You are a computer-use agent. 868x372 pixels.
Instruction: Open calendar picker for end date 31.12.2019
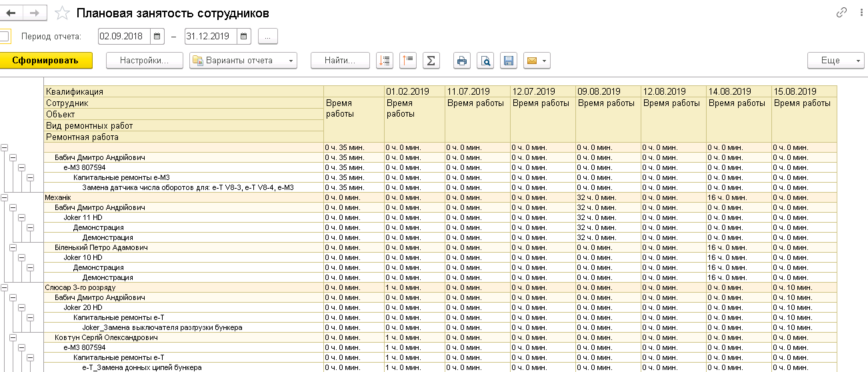(244, 36)
